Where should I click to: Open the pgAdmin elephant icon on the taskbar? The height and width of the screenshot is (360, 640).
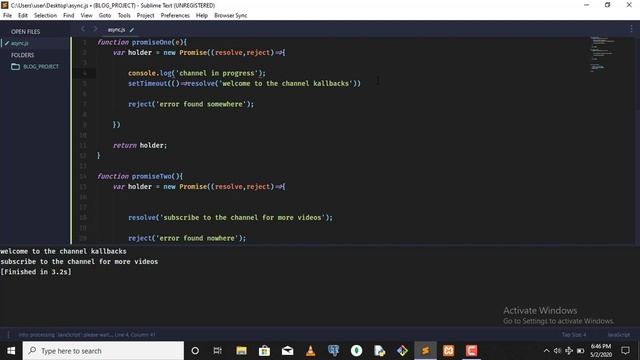tap(333, 351)
